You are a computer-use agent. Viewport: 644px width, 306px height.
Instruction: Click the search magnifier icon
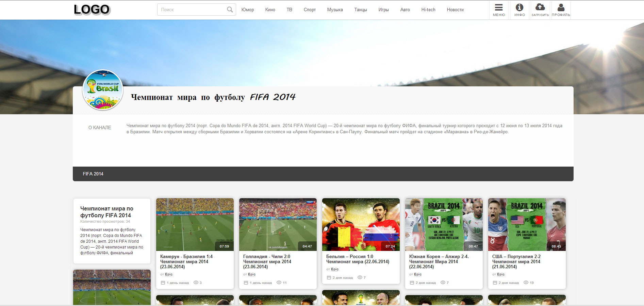(230, 10)
